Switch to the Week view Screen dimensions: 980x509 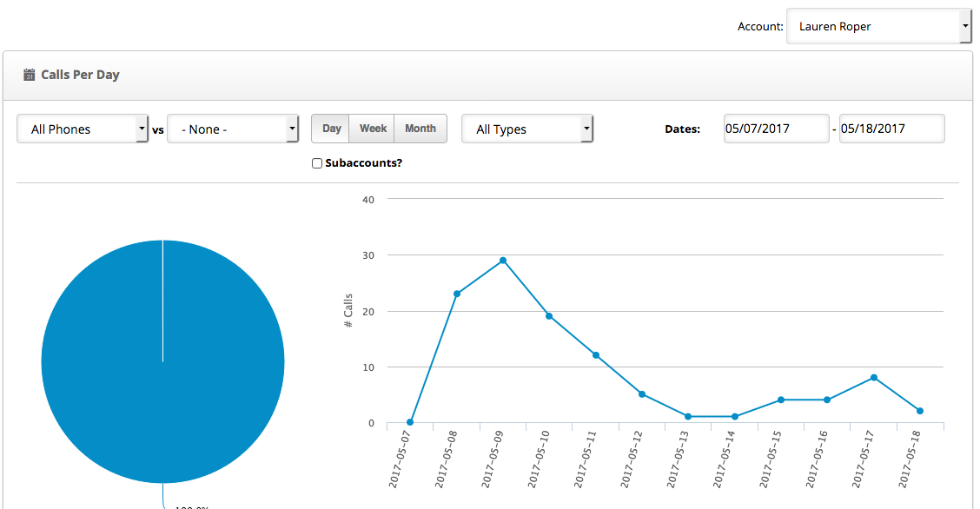373,129
